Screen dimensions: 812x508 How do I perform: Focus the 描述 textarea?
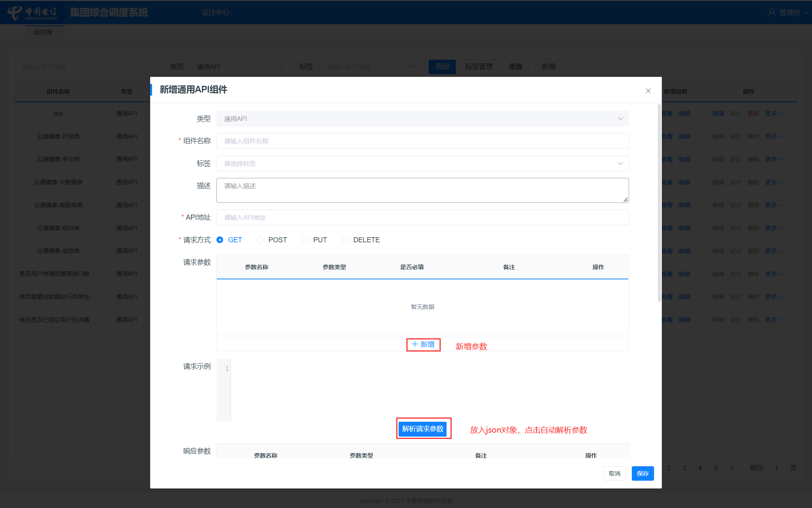(x=422, y=190)
